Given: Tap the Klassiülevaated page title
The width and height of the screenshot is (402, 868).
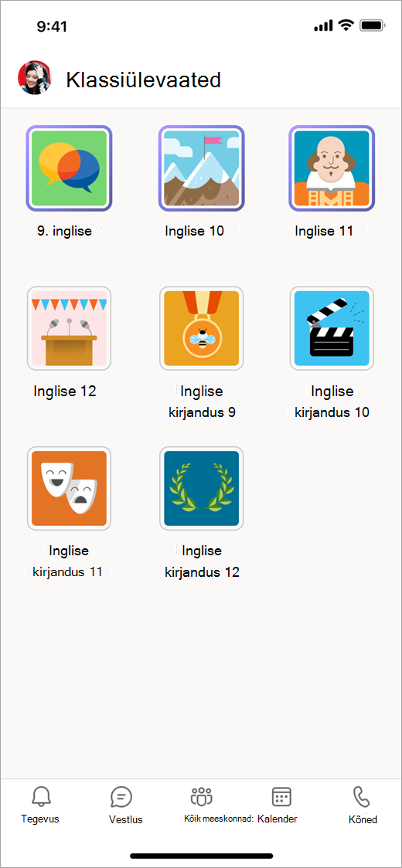Looking at the screenshot, I should pyautogui.click(x=144, y=80).
